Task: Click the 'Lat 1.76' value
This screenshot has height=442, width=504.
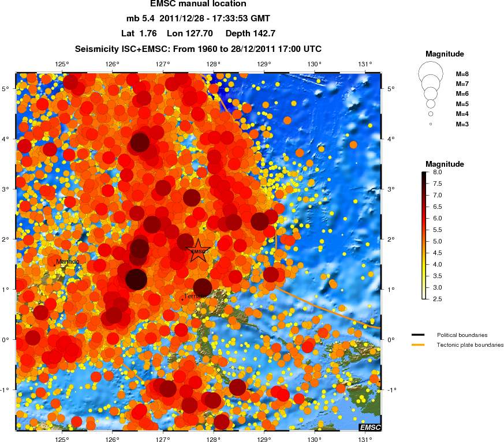Action: click(139, 33)
